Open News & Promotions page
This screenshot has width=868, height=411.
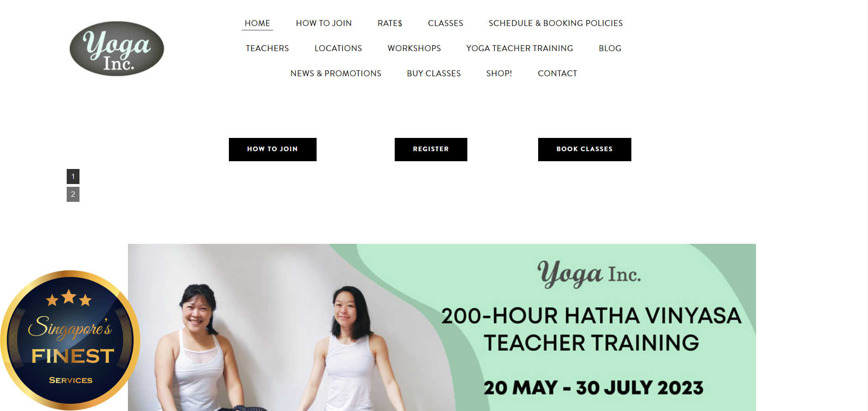(x=336, y=74)
